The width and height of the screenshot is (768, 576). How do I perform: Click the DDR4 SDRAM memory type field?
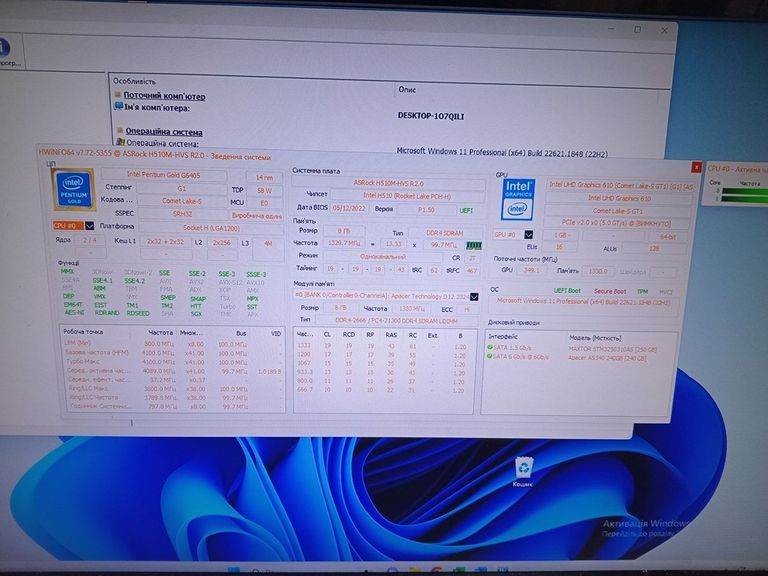click(444, 233)
